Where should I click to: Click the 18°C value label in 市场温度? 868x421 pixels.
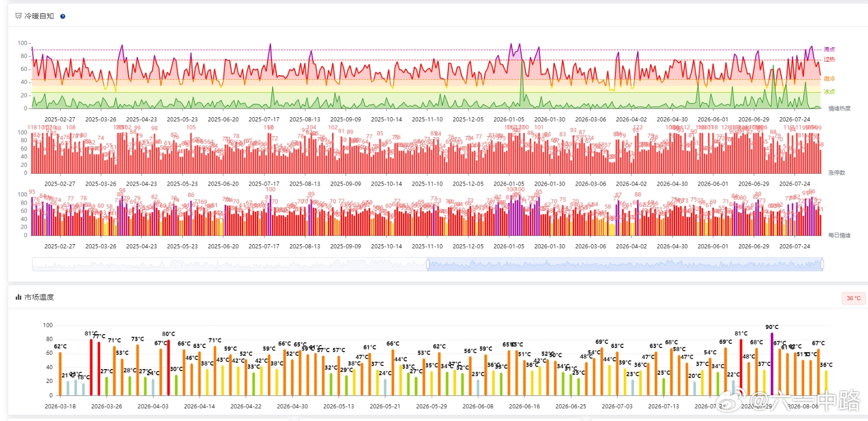[x=83, y=377]
